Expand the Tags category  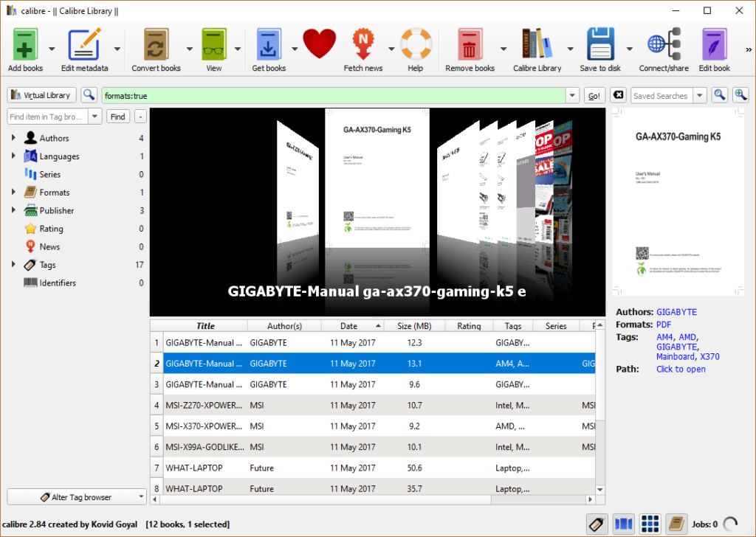[x=13, y=264]
